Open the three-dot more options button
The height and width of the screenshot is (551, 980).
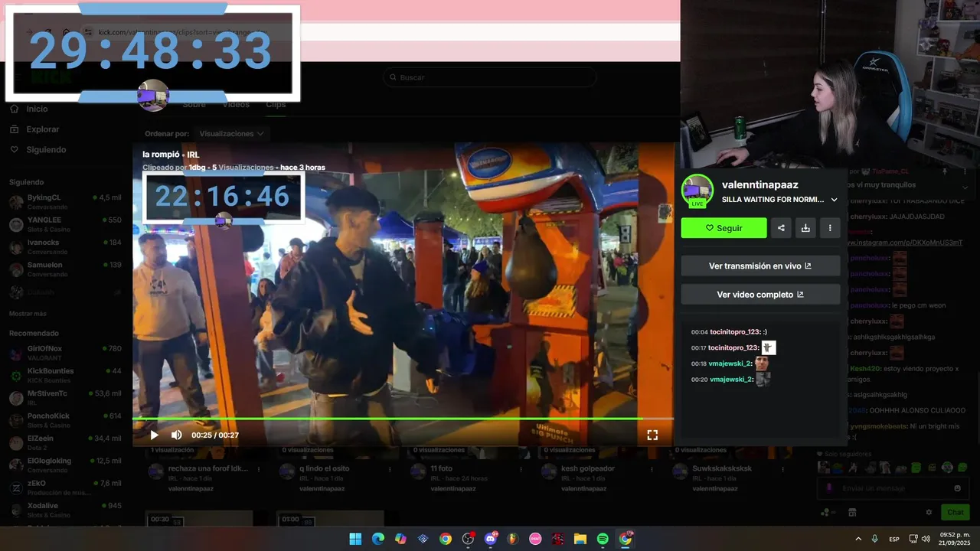(x=830, y=228)
